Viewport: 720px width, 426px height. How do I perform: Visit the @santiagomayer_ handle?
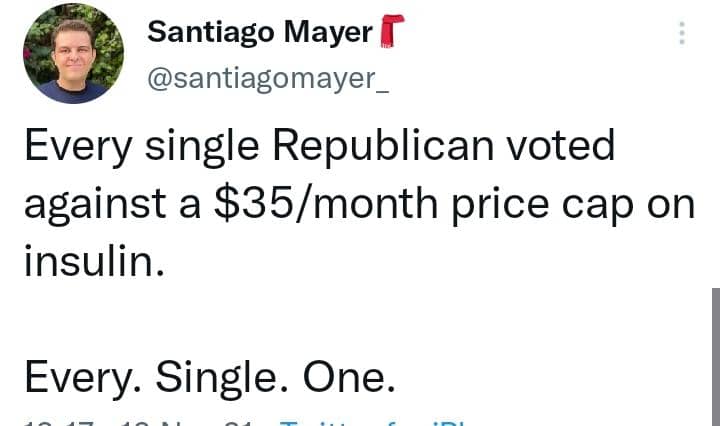[x=268, y=79]
